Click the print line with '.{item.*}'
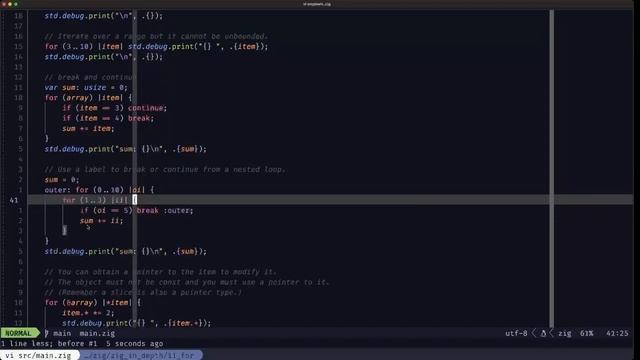The image size is (640, 360). pos(137,323)
